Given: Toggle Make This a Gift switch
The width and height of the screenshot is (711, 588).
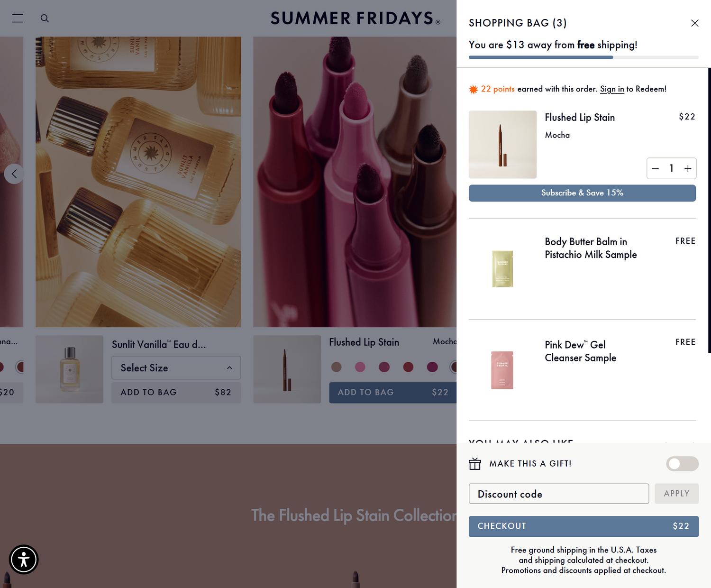Looking at the screenshot, I should 682,464.
